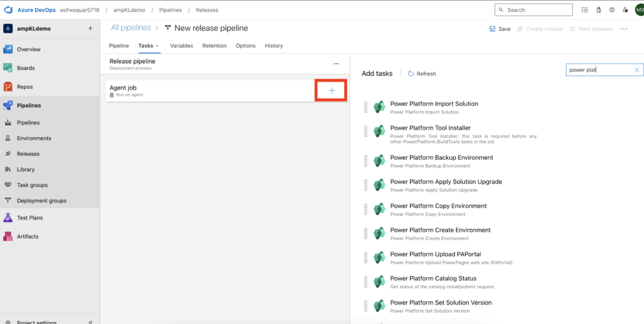Image resolution: width=644 pixels, height=324 pixels.
Task: Open the Test Plans flask icon
Action: pos(8,218)
